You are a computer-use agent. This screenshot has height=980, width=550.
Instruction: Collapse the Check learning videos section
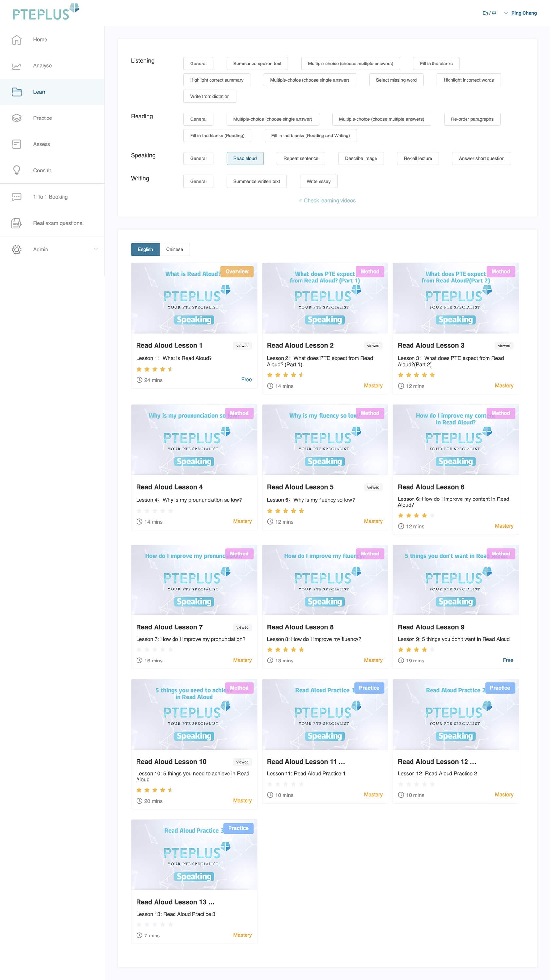click(327, 201)
